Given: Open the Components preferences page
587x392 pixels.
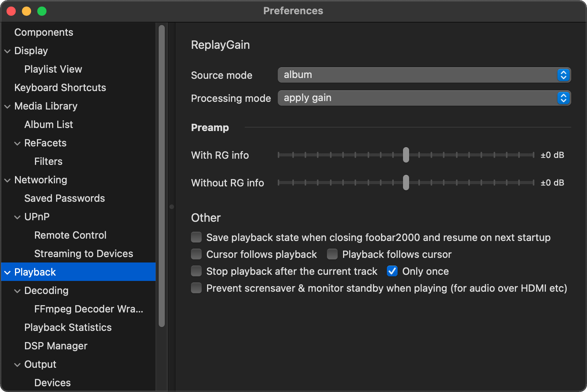Looking at the screenshot, I should [43, 32].
